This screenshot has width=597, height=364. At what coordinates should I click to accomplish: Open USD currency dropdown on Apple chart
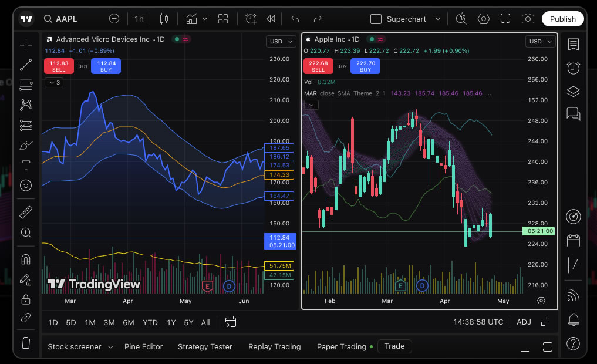540,41
